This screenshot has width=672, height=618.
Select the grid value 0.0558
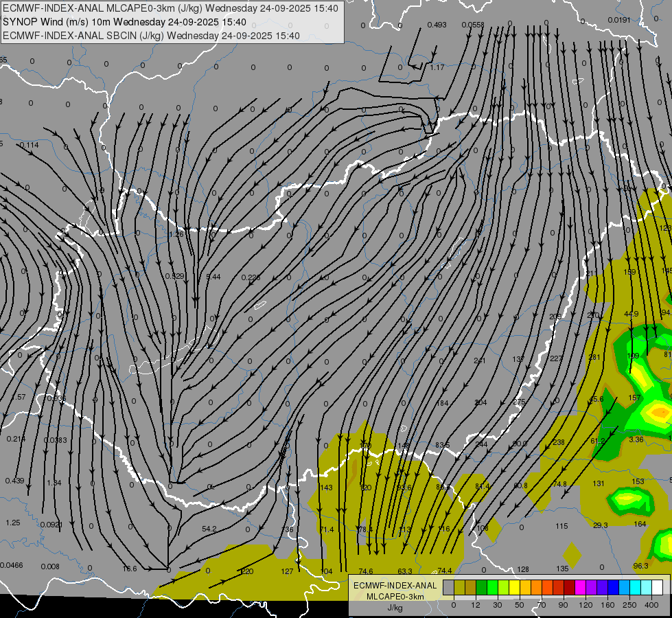pyautogui.click(x=473, y=25)
